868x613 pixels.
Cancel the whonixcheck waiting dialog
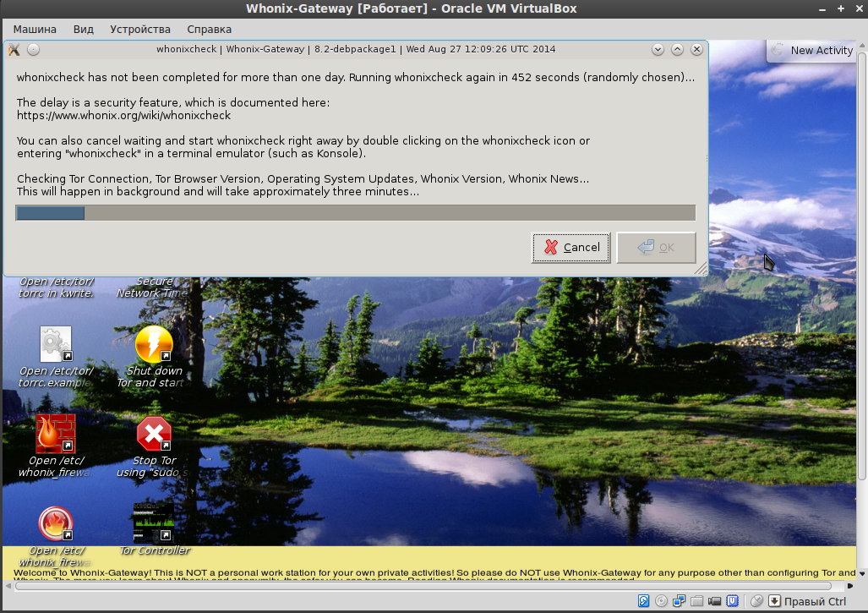tap(570, 248)
